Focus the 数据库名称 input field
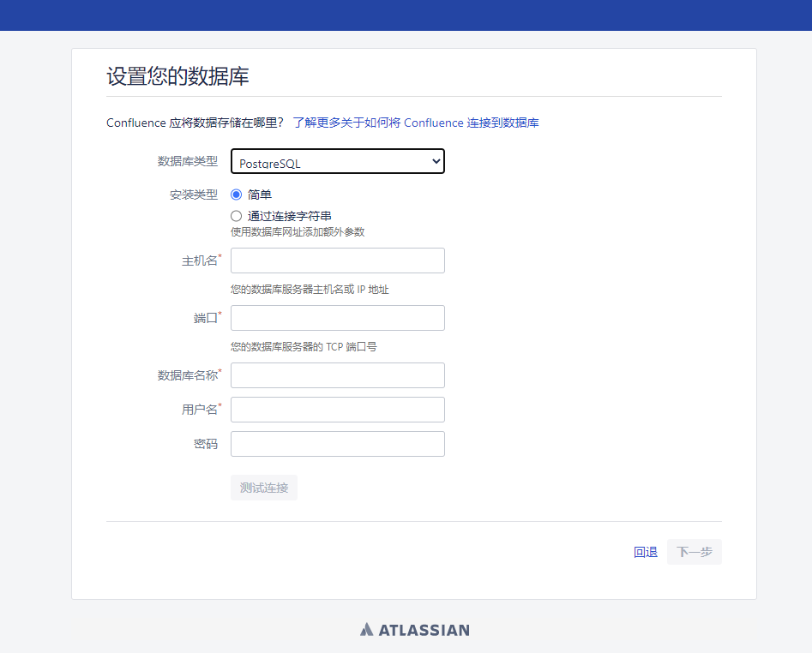Viewport: 812px width, 653px height. click(338, 375)
